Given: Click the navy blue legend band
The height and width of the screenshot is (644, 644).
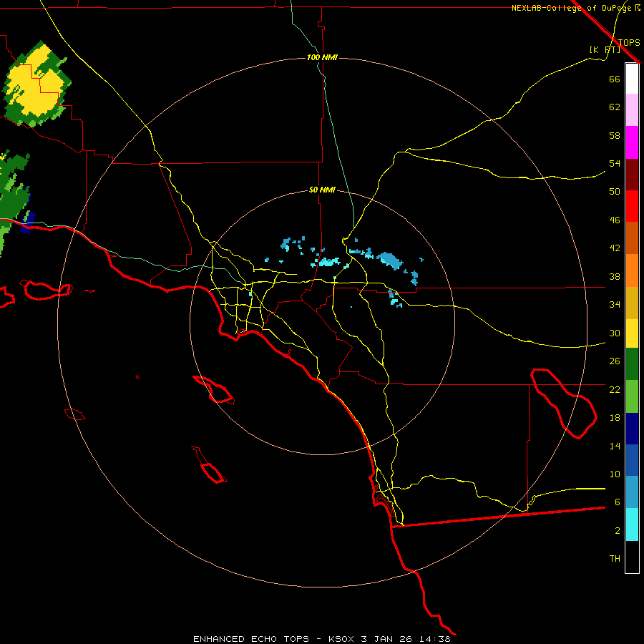Looking at the screenshot, I should [632, 429].
